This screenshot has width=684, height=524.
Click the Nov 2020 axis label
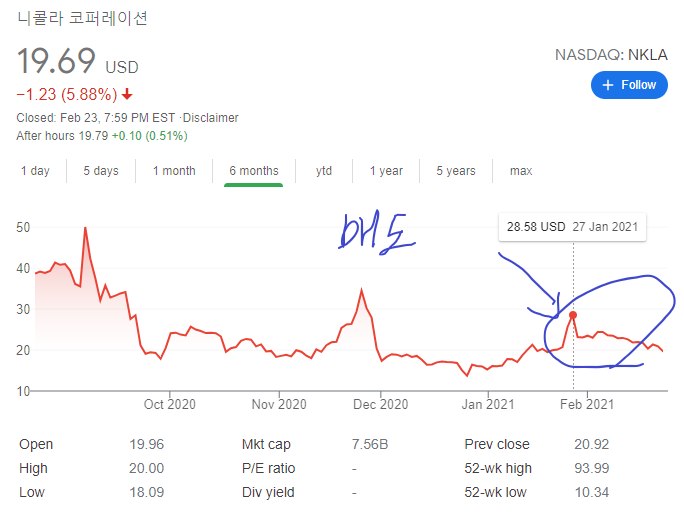(279, 404)
